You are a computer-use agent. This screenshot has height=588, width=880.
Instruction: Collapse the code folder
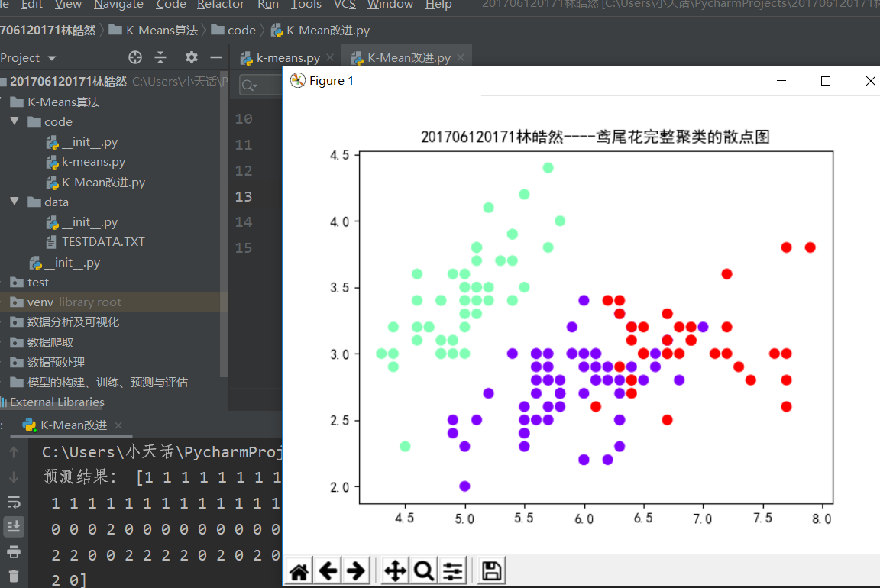[15, 121]
